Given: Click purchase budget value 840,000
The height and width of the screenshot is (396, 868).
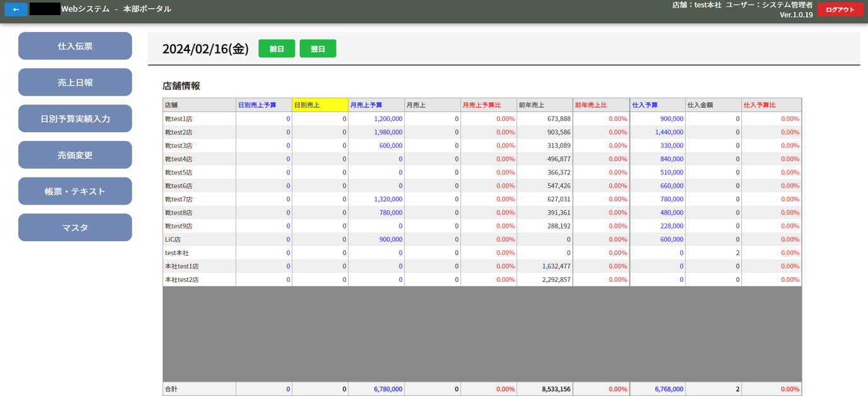Looking at the screenshot, I should click(x=672, y=159).
